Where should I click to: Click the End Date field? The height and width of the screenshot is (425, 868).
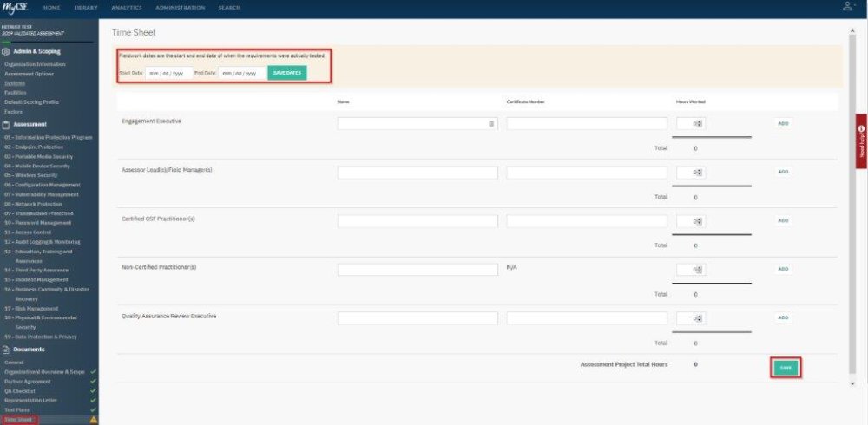(x=242, y=73)
